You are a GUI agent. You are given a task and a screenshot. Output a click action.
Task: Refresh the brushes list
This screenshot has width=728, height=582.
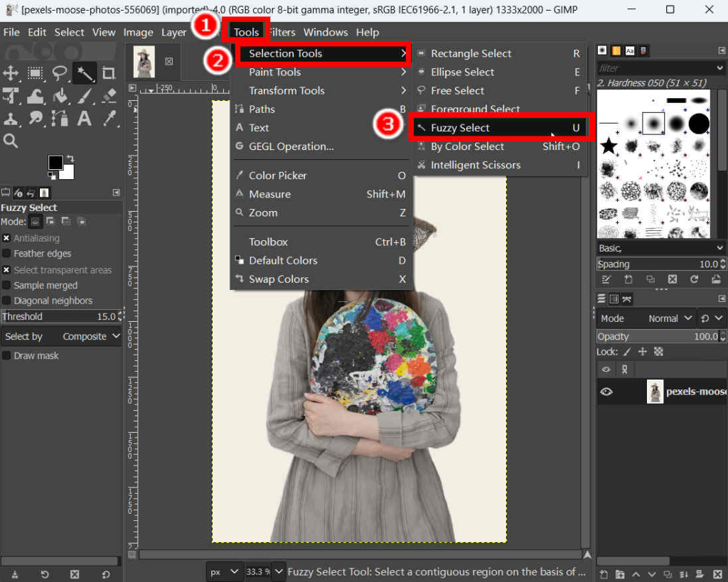coord(695,279)
